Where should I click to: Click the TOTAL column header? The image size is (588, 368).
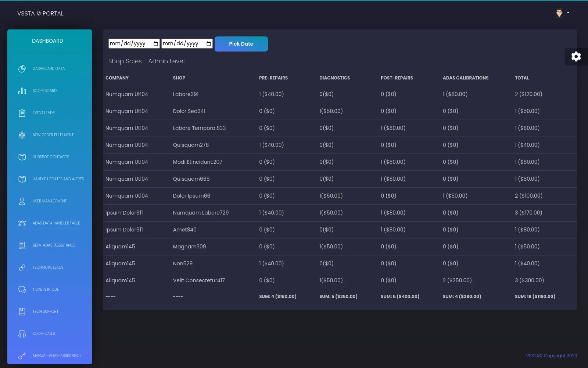(x=522, y=78)
